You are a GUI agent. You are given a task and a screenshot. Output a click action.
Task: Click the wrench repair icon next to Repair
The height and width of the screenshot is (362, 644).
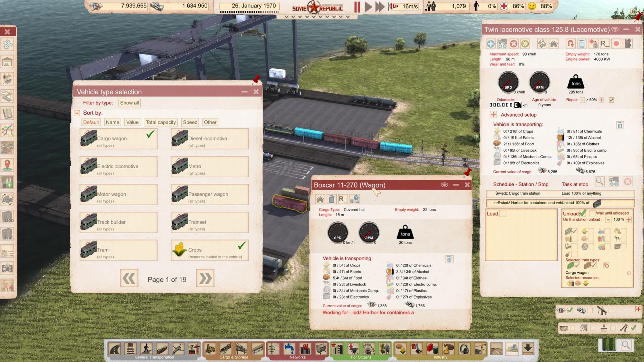click(611, 100)
